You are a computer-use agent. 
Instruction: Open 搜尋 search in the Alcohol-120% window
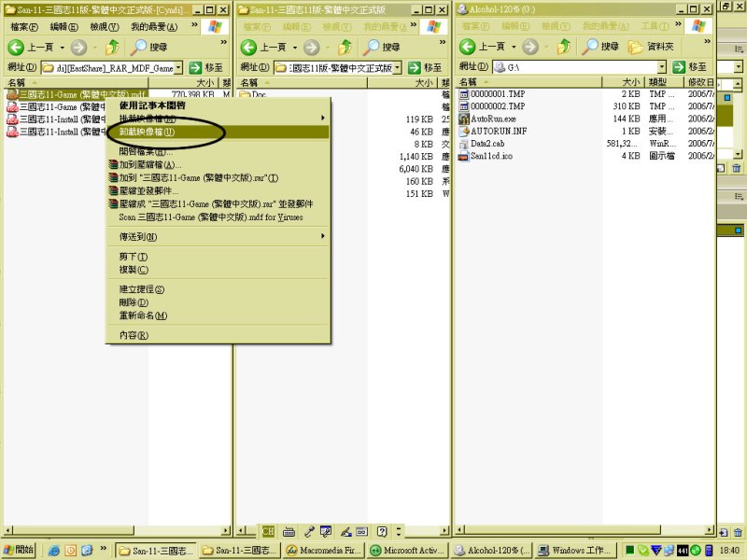click(x=600, y=46)
